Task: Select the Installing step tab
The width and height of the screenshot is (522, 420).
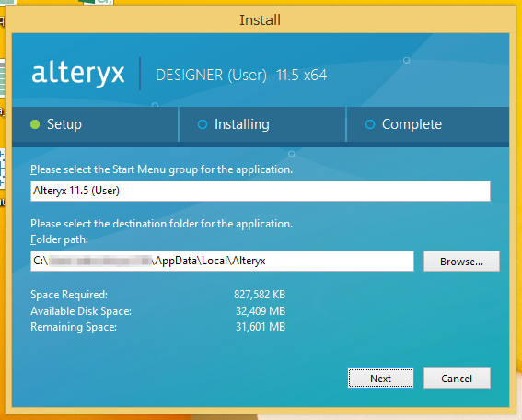Action: tap(262, 124)
